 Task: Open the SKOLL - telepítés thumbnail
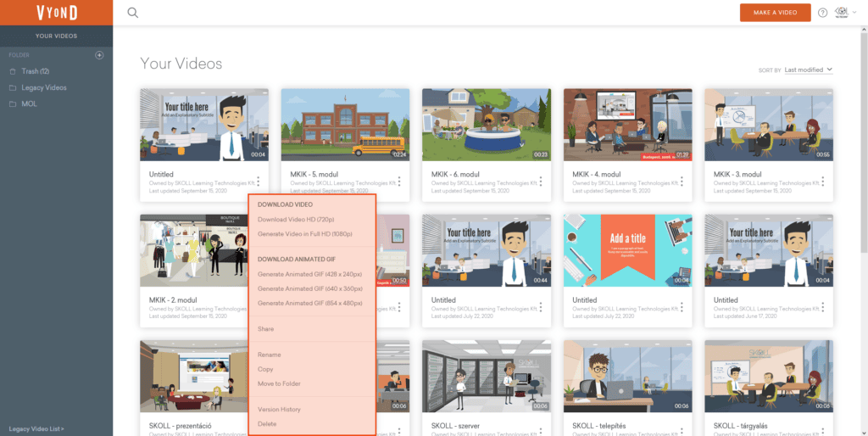tap(628, 376)
